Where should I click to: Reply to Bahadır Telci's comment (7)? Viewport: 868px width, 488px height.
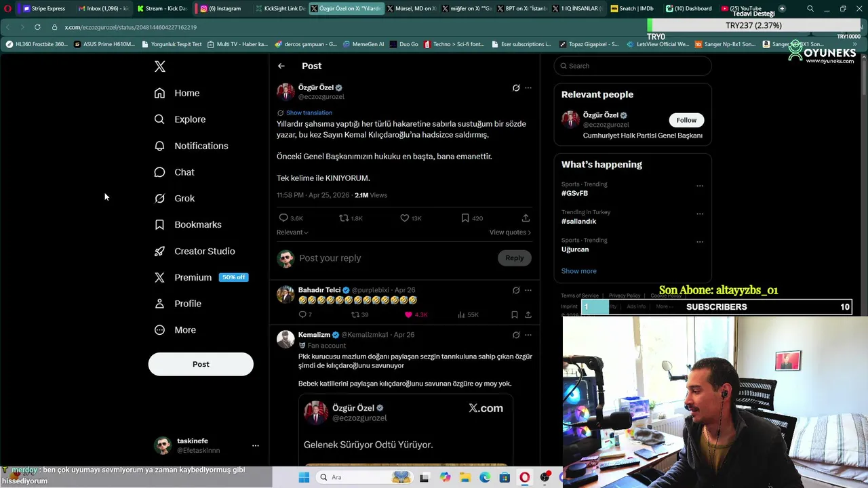coord(305,314)
